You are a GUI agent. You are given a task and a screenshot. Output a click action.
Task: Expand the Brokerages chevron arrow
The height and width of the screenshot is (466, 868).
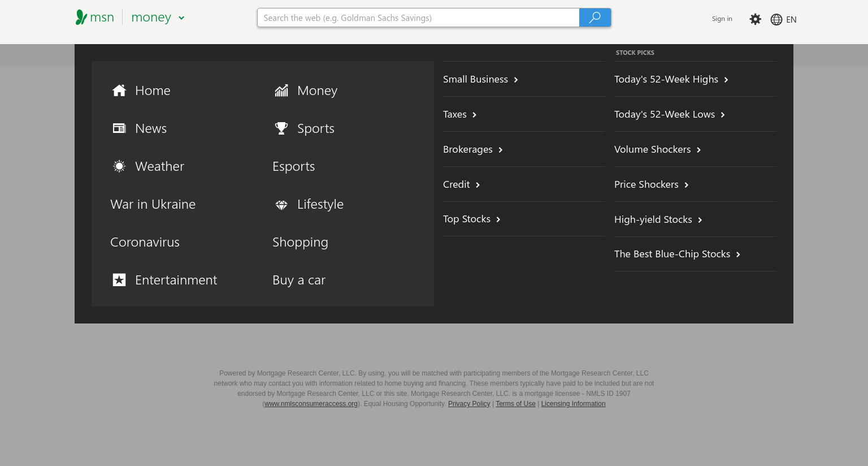coord(501,150)
